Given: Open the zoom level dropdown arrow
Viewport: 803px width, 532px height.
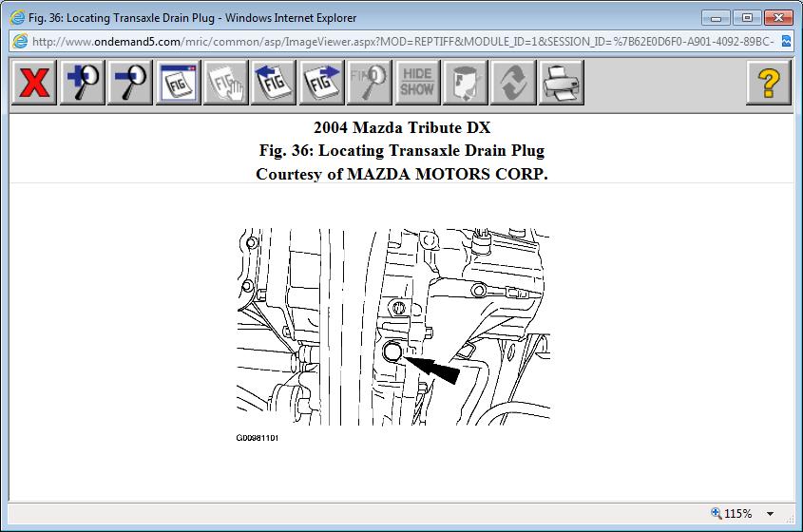Looking at the screenshot, I should point(771,514).
